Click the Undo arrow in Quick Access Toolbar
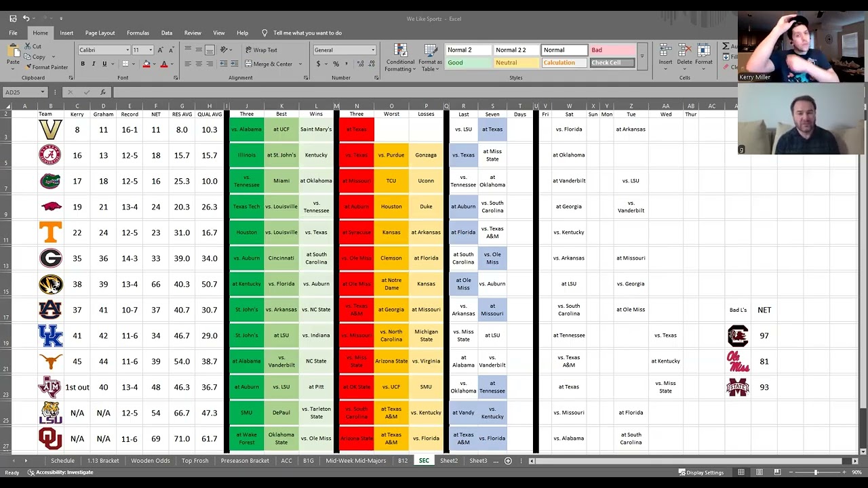868x488 pixels. (26, 18)
